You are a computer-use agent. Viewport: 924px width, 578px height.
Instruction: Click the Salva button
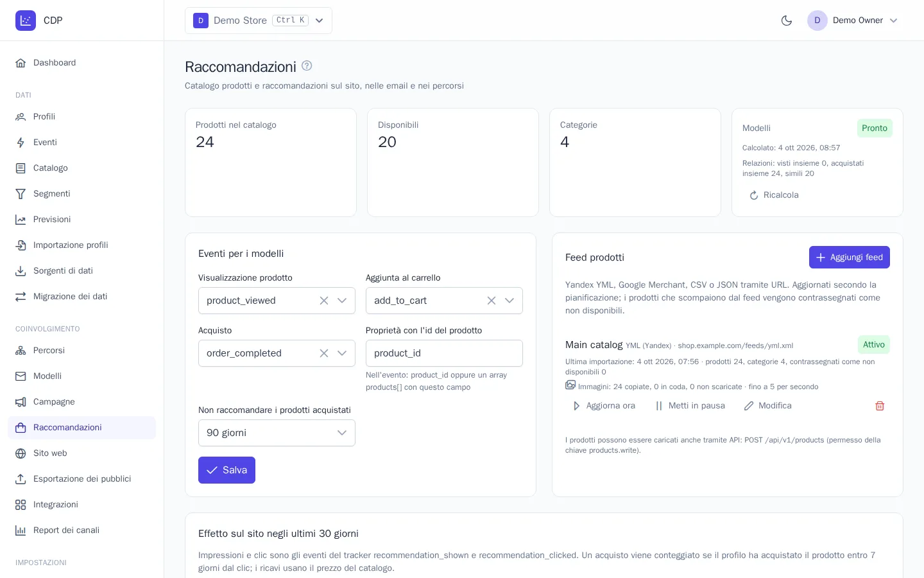(x=227, y=470)
